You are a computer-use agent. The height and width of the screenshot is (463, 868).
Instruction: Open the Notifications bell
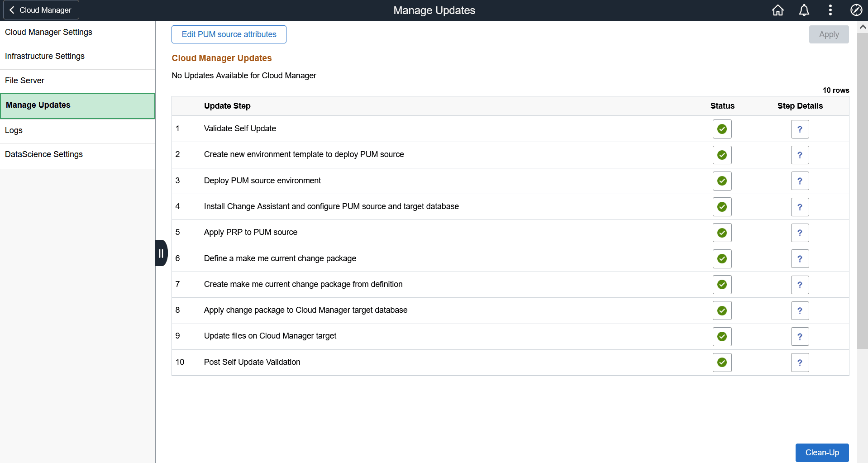coord(804,10)
